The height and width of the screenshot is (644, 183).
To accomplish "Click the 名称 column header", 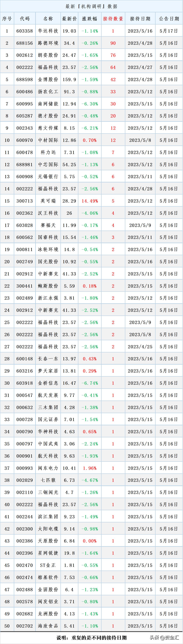I will (x=48, y=18).
